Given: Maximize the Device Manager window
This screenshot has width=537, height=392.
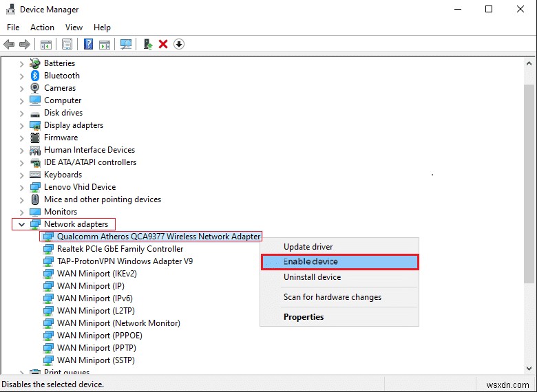Looking at the screenshot, I should pyautogui.click(x=489, y=9).
